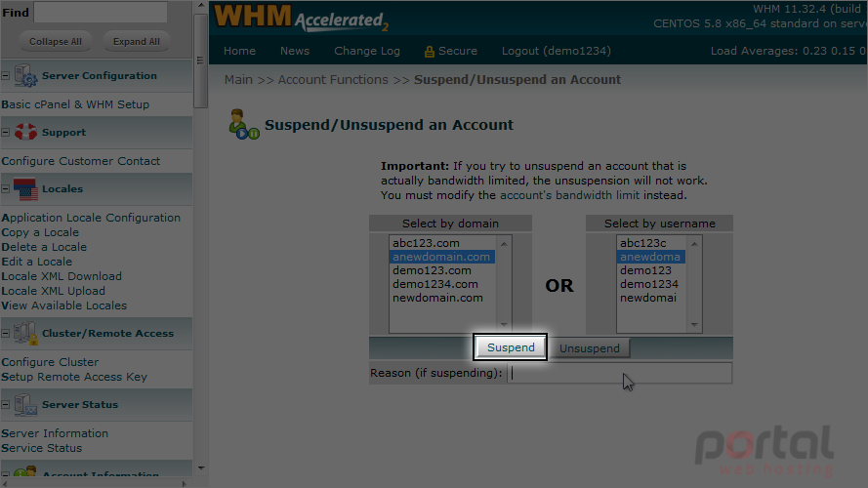Image resolution: width=868 pixels, height=488 pixels.
Task: Click the username list scroll up arrow
Action: [x=694, y=243]
